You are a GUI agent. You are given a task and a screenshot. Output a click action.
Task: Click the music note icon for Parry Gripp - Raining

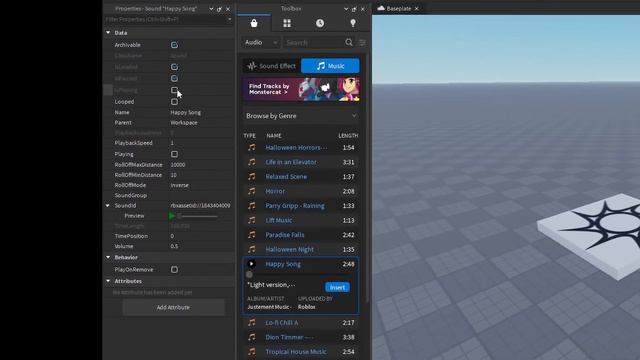pos(252,206)
